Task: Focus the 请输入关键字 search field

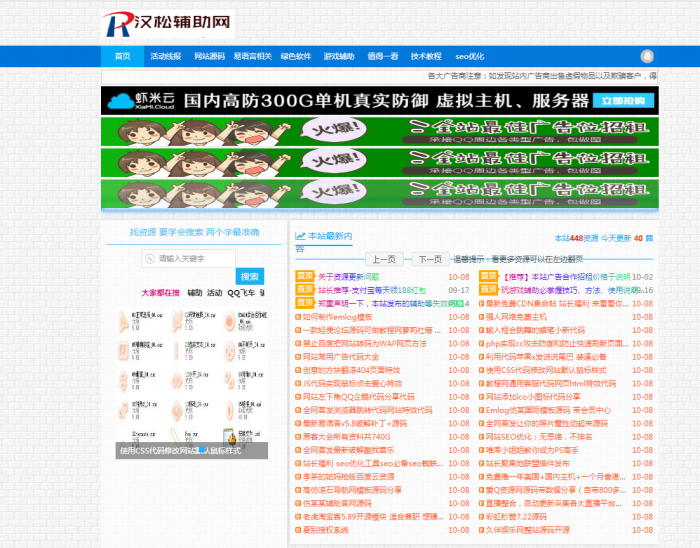Action: click(194, 258)
